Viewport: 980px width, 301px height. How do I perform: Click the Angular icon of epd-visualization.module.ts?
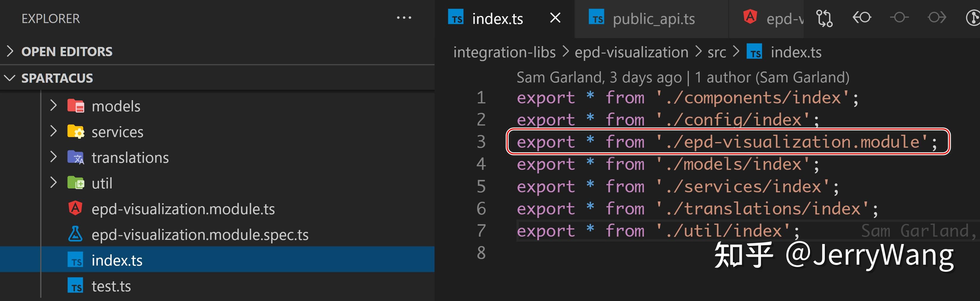75,208
